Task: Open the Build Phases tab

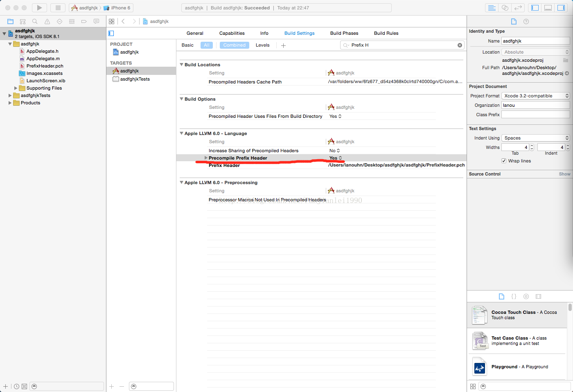Action: coord(344,33)
